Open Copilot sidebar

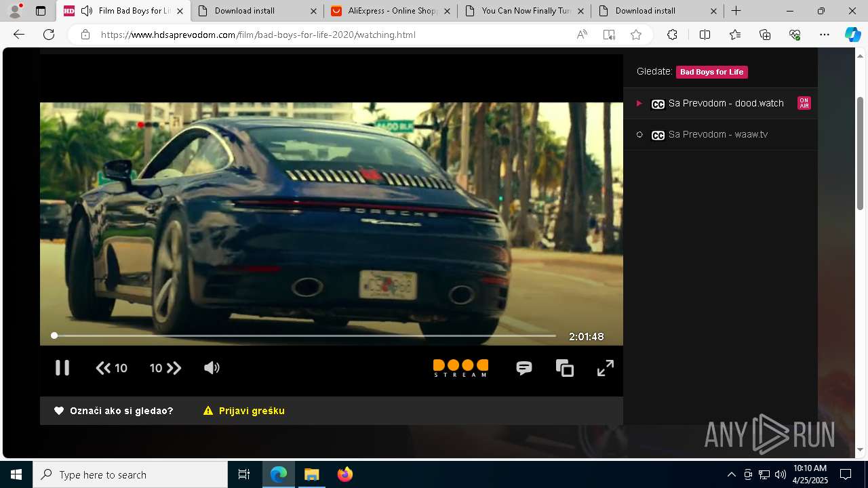coord(852,35)
